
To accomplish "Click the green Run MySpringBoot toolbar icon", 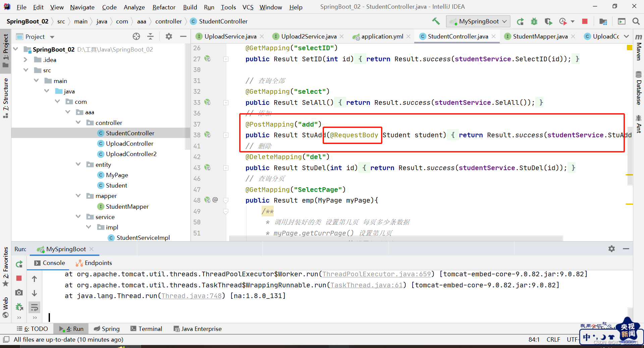I will 520,21.
